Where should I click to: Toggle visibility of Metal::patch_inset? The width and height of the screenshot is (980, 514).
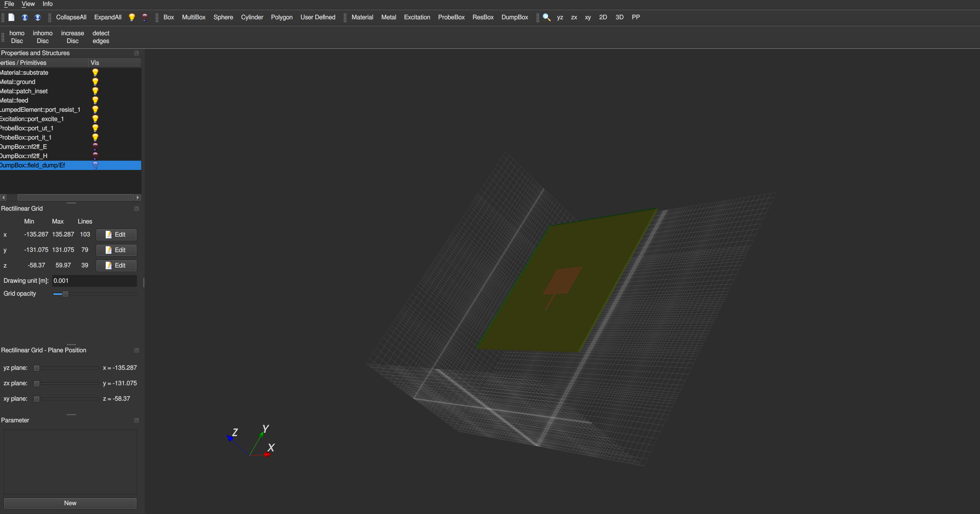coord(95,91)
